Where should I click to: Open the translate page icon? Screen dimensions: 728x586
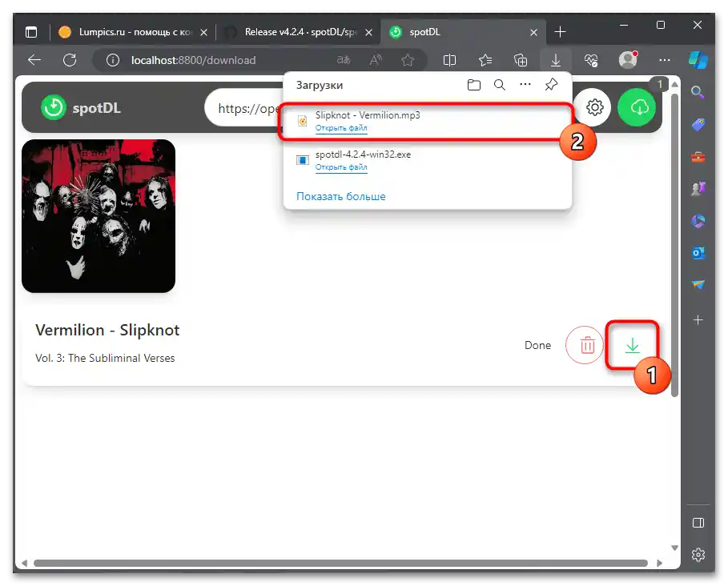(344, 60)
